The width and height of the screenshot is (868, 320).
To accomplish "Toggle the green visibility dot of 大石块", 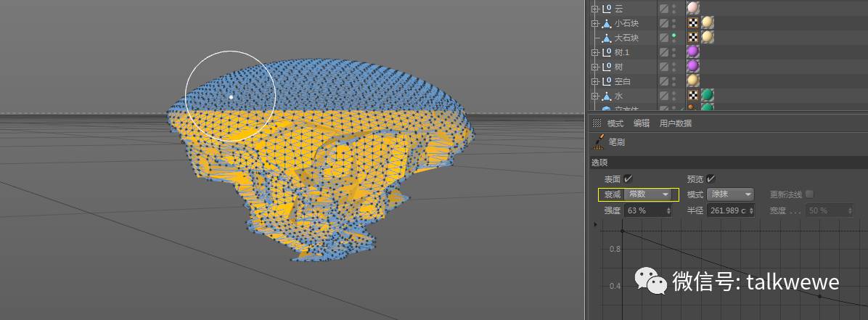I will tap(673, 36).
